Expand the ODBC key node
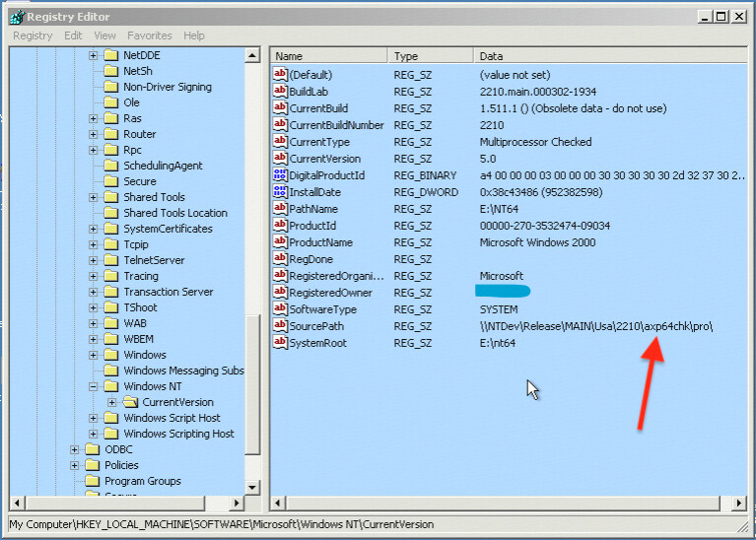This screenshot has height=540, width=756. coord(75,449)
